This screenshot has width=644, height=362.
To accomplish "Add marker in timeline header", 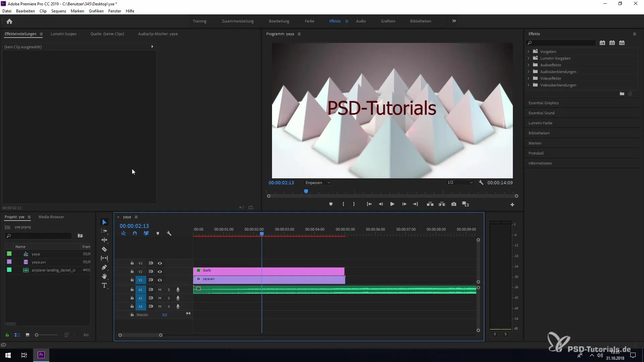I will point(158,233).
